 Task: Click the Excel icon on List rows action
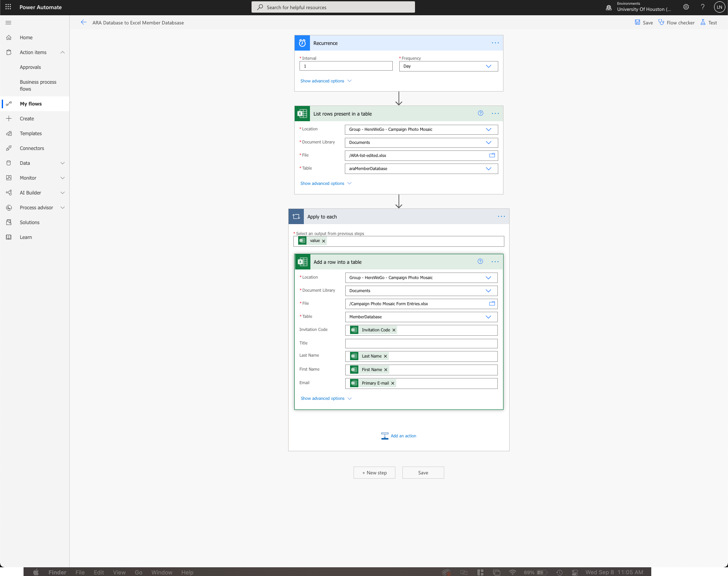pos(302,113)
